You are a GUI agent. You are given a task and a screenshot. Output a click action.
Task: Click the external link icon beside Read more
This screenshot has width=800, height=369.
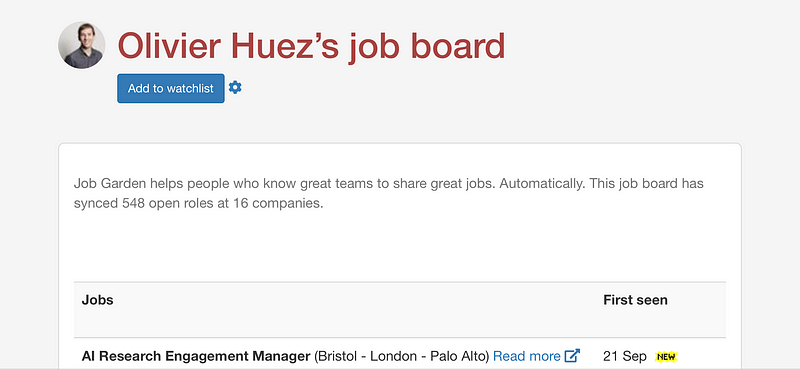(572, 355)
